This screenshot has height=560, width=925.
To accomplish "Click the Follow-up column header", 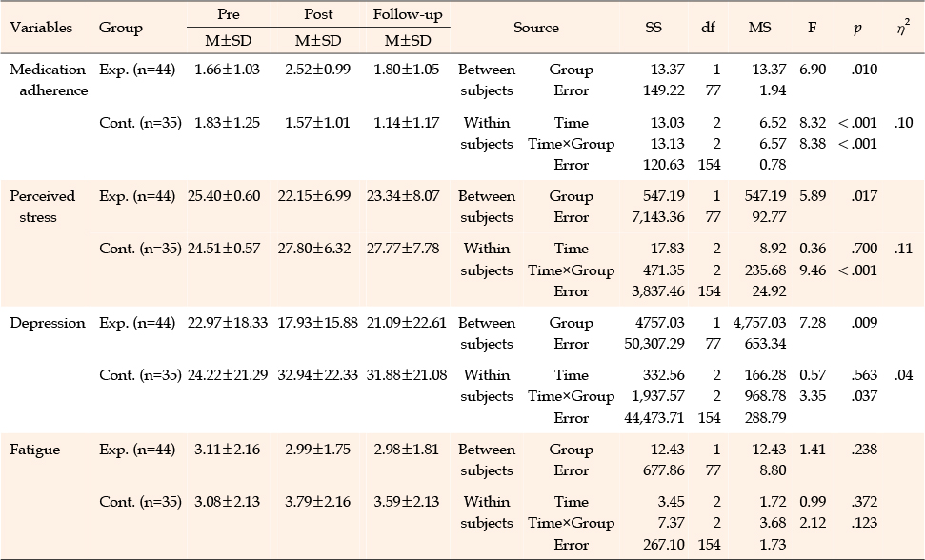I will pos(407,14).
